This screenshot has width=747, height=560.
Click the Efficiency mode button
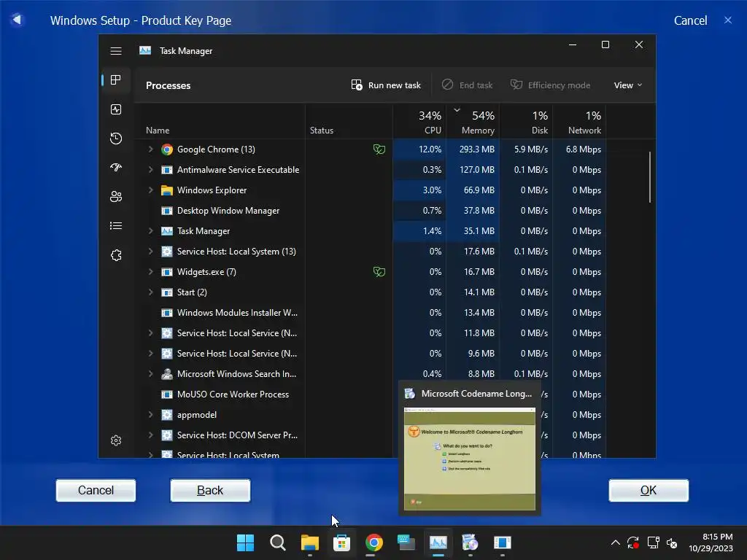[x=551, y=85]
